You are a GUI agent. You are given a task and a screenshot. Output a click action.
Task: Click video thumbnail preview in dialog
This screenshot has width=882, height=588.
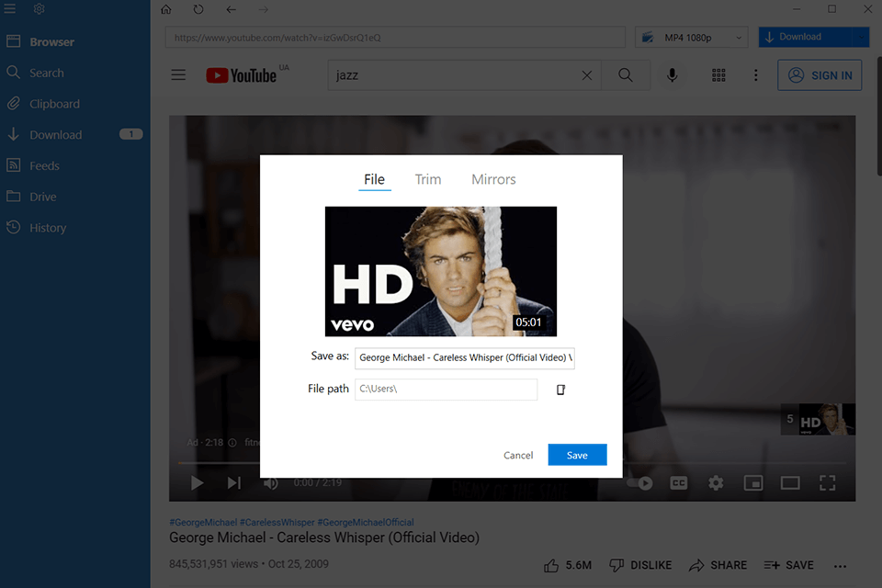[441, 271]
